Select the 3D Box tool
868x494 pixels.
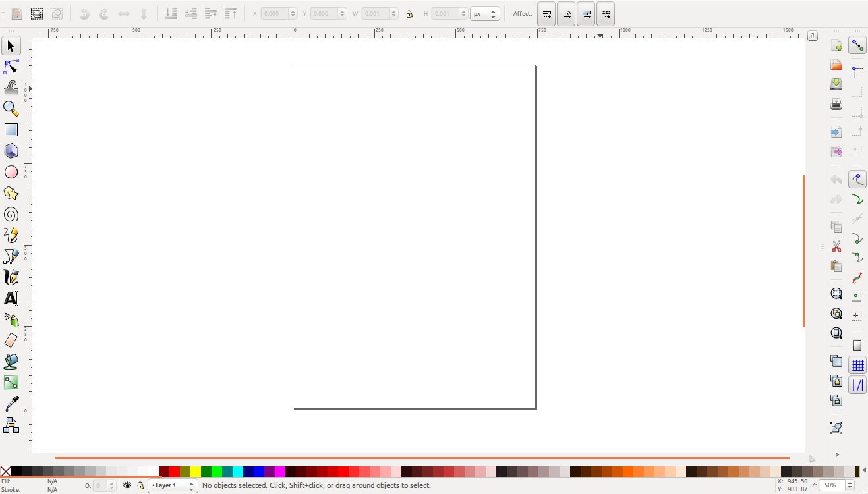[11, 151]
